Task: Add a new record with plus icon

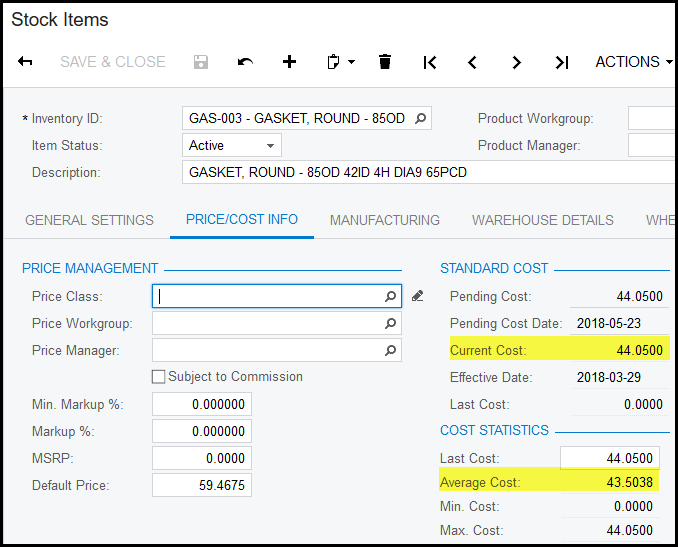Action: (289, 62)
